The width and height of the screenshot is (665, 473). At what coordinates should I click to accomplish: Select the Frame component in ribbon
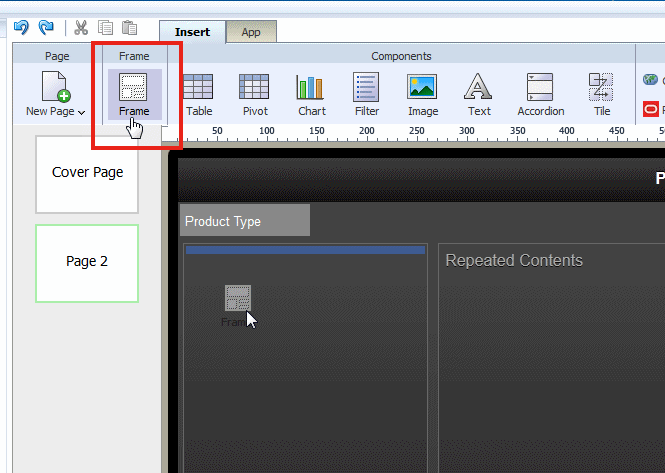click(x=134, y=94)
